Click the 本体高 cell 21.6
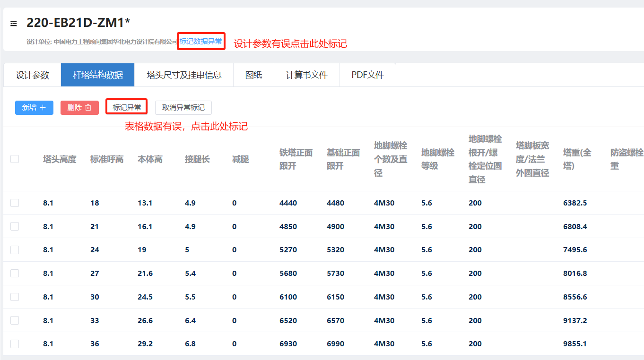Image resolution: width=644 pixels, height=360 pixels. click(x=145, y=273)
